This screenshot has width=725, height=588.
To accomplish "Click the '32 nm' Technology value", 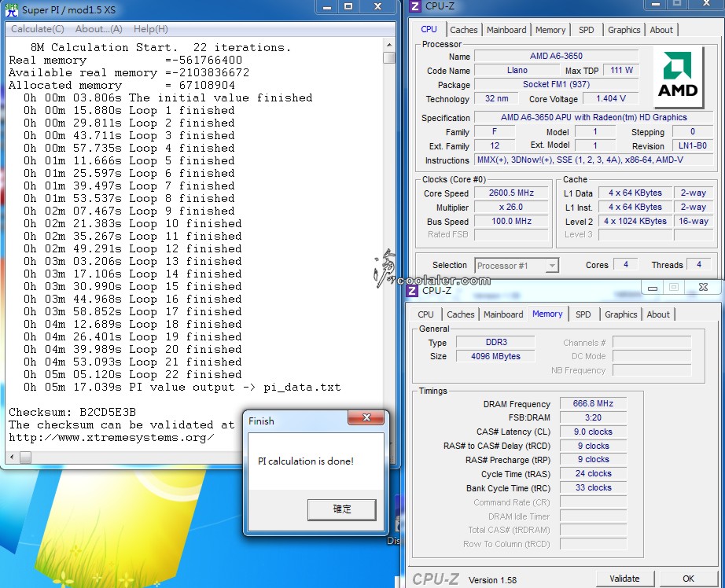I will 497,98.
